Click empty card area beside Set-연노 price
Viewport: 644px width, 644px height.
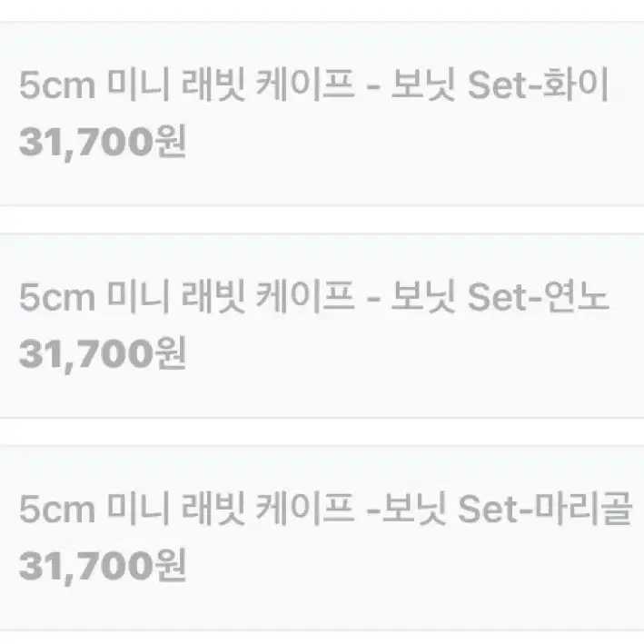pos(411,355)
